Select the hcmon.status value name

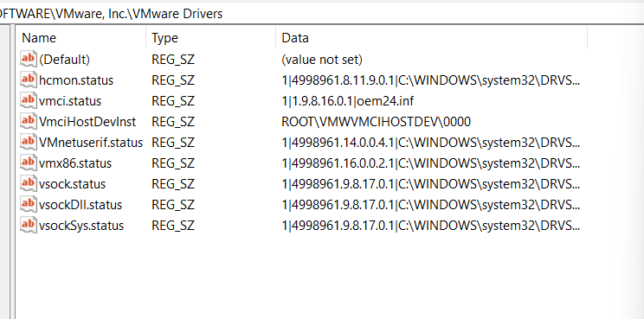(x=76, y=80)
